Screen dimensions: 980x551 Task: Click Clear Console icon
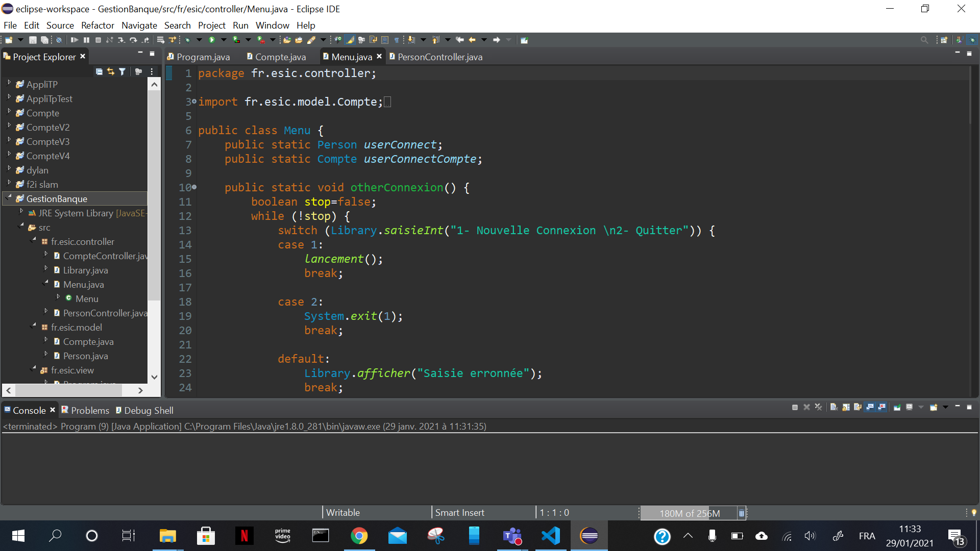coord(834,407)
